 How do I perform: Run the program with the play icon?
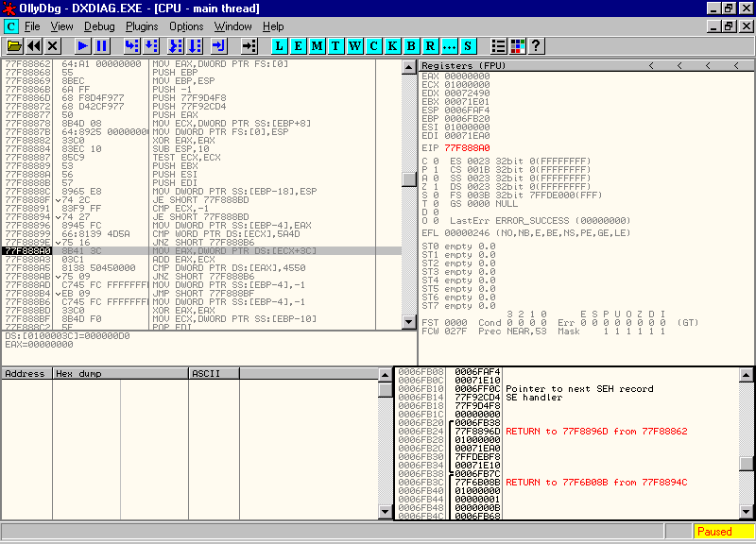click(x=82, y=45)
